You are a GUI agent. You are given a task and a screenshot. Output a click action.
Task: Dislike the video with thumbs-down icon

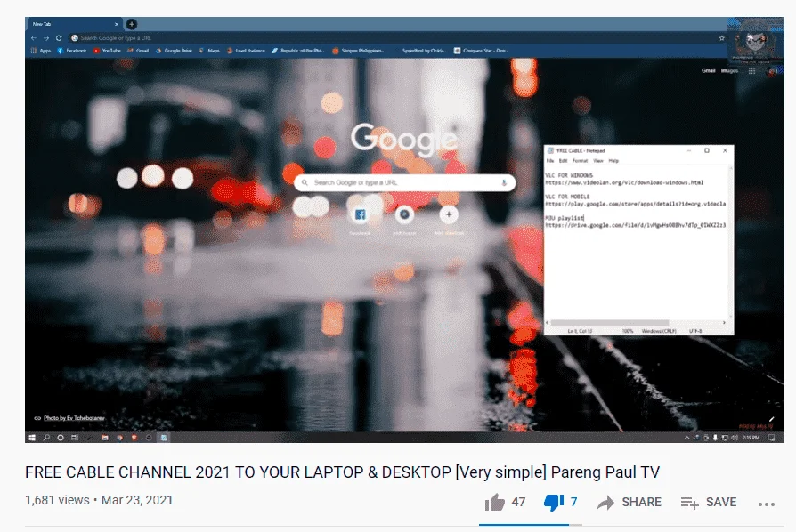click(x=553, y=502)
